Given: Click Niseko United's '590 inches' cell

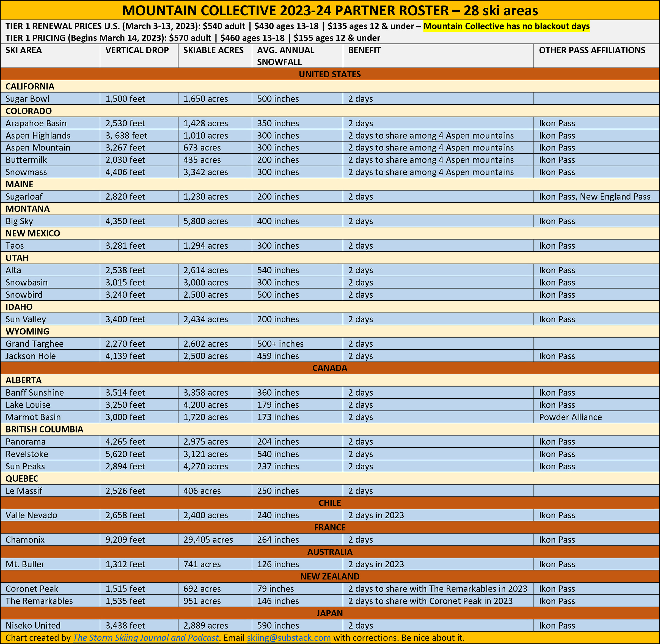Looking at the screenshot, I should pos(298,625).
